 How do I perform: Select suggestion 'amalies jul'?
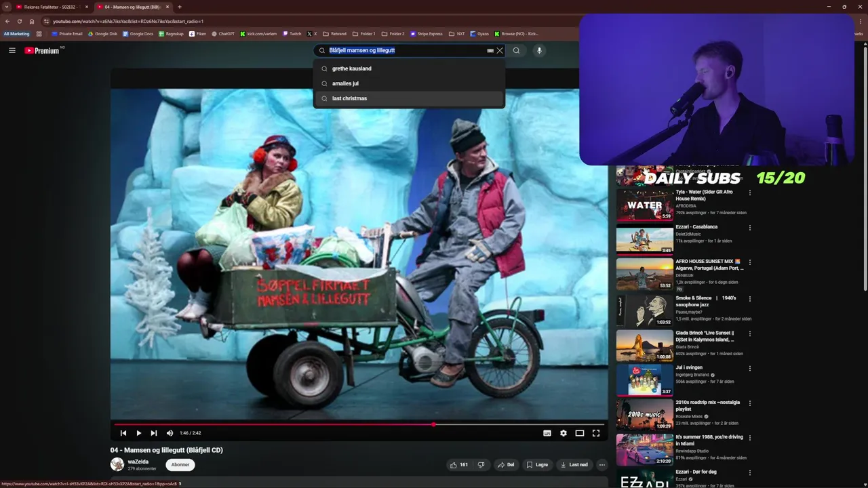(x=410, y=83)
